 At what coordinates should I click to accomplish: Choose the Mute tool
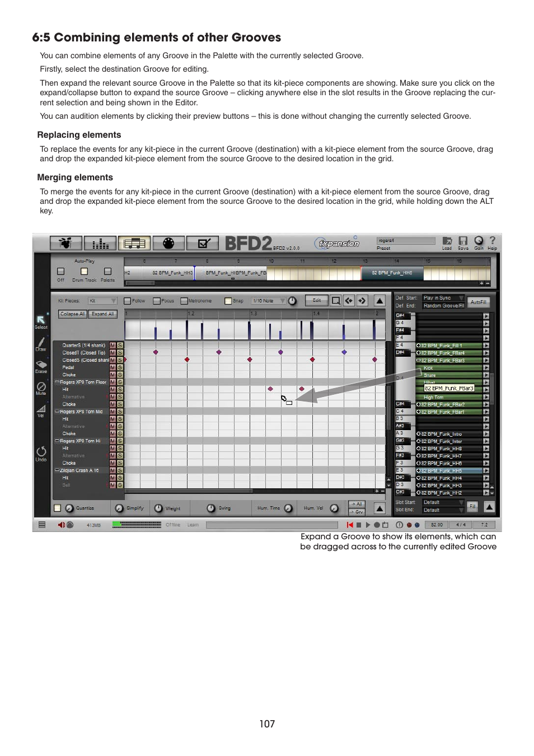[41, 386]
